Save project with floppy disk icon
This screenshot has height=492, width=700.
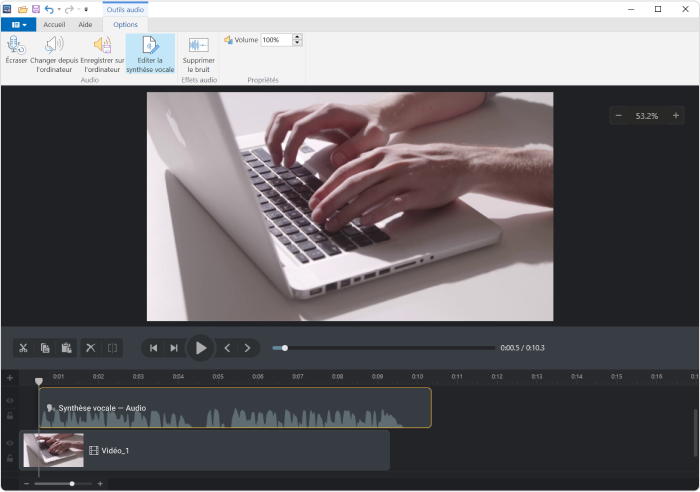36,9
